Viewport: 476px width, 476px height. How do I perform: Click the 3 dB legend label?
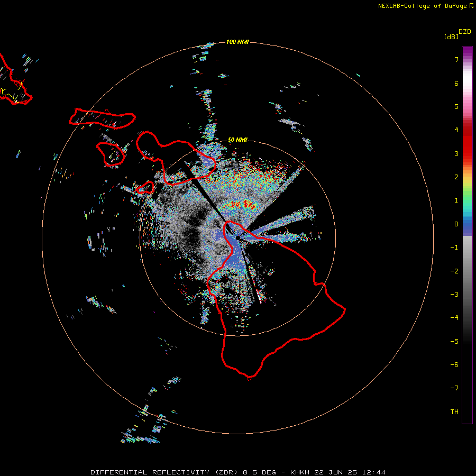point(456,153)
